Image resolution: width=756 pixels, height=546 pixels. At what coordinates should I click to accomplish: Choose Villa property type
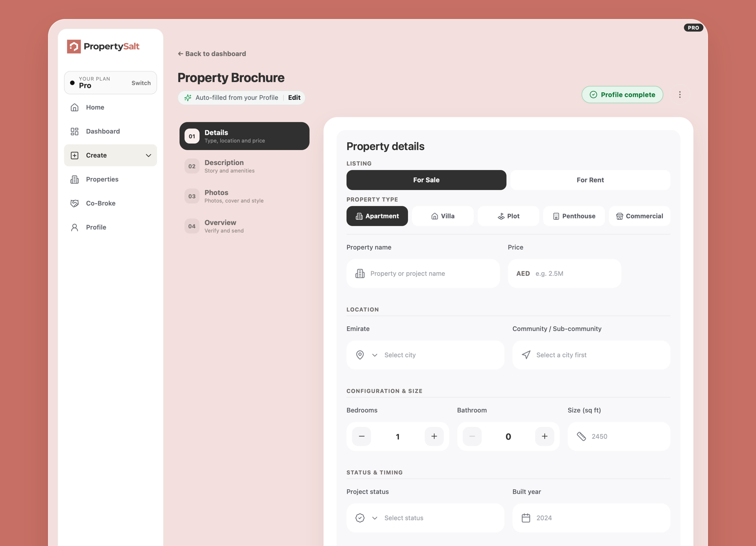[443, 216]
